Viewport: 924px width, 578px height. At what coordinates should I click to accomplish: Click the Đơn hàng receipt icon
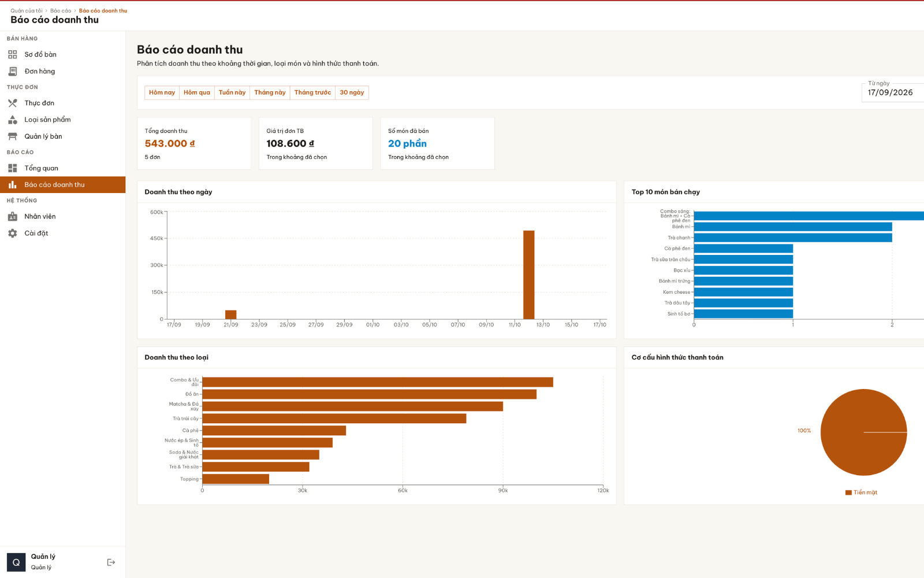point(13,71)
